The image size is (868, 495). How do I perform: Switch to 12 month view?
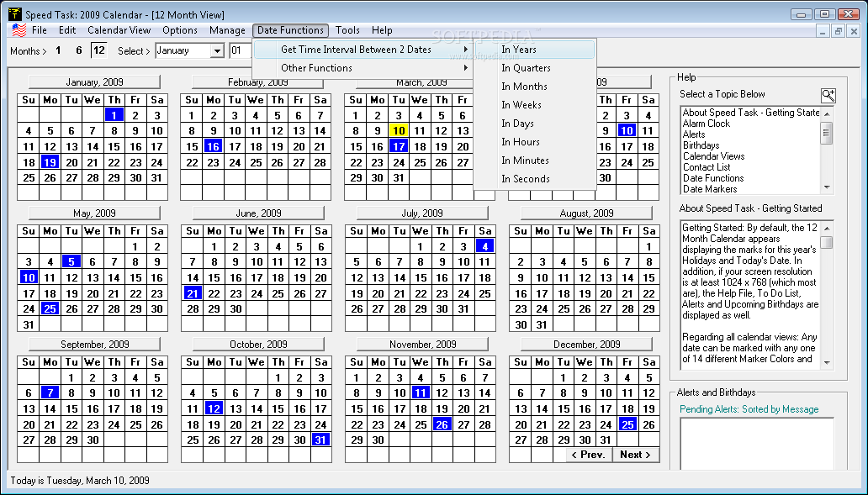tap(99, 50)
